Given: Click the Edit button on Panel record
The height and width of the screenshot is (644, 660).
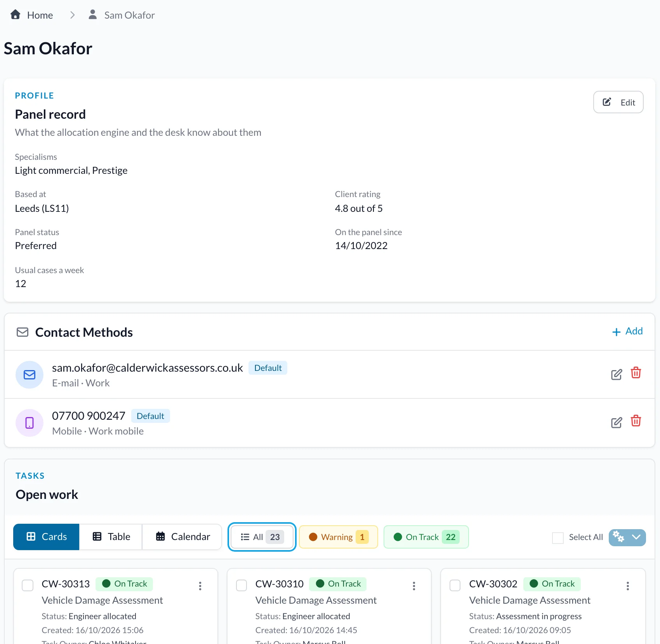Looking at the screenshot, I should (x=618, y=102).
